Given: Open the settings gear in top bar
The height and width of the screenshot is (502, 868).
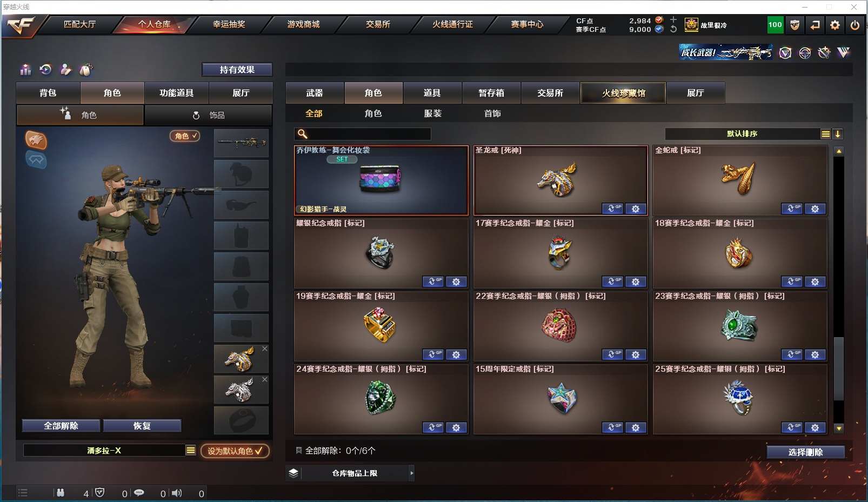Looking at the screenshot, I should coord(835,25).
